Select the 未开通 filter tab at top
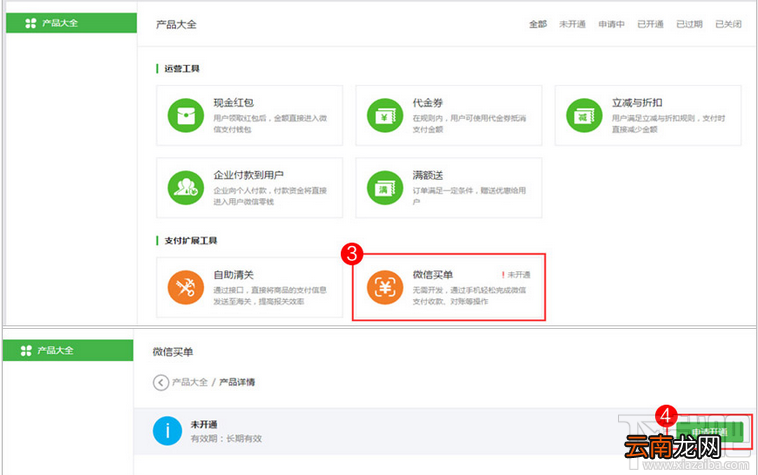The image size is (758, 475). point(572,24)
